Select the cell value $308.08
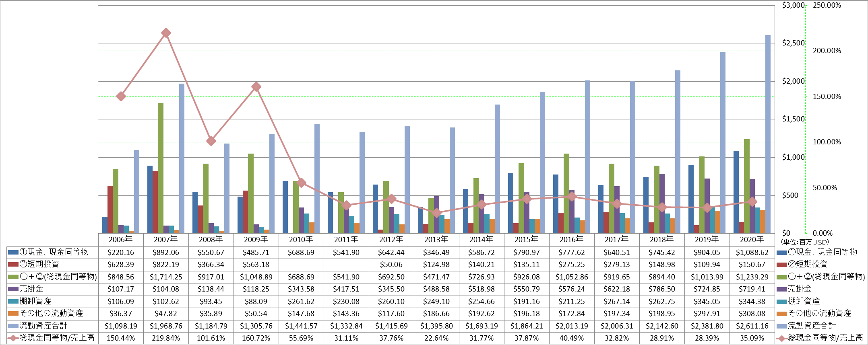 [752, 313]
